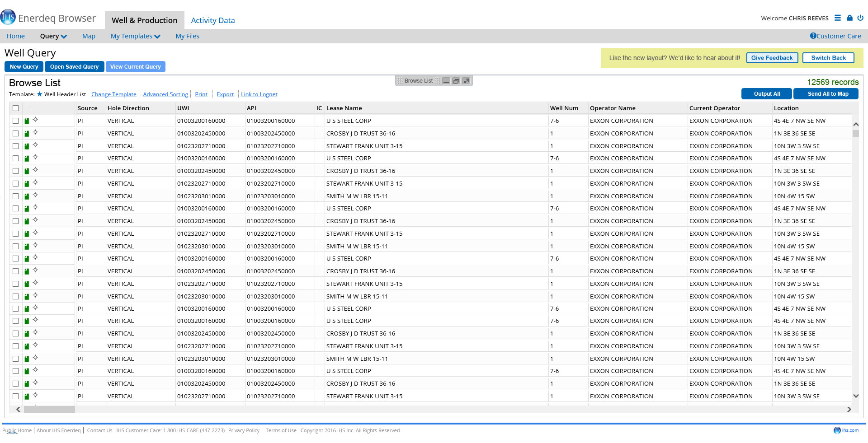The width and height of the screenshot is (868, 443).
Task: Click green document icon in first STEWART FRANK UNIT row
Action: (27, 146)
